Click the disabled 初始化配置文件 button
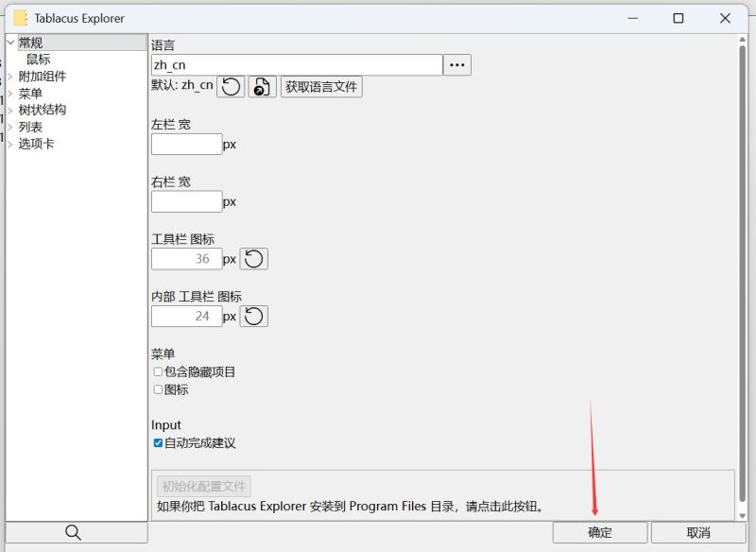Viewport: 756px width, 552px height. 204,486
